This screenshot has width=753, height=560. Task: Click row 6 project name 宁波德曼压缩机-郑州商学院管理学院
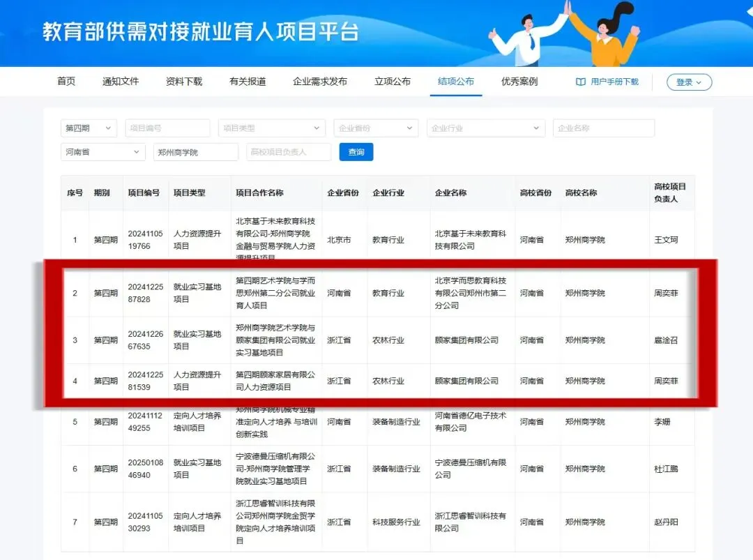pyautogui.click(x=275, y=469)
